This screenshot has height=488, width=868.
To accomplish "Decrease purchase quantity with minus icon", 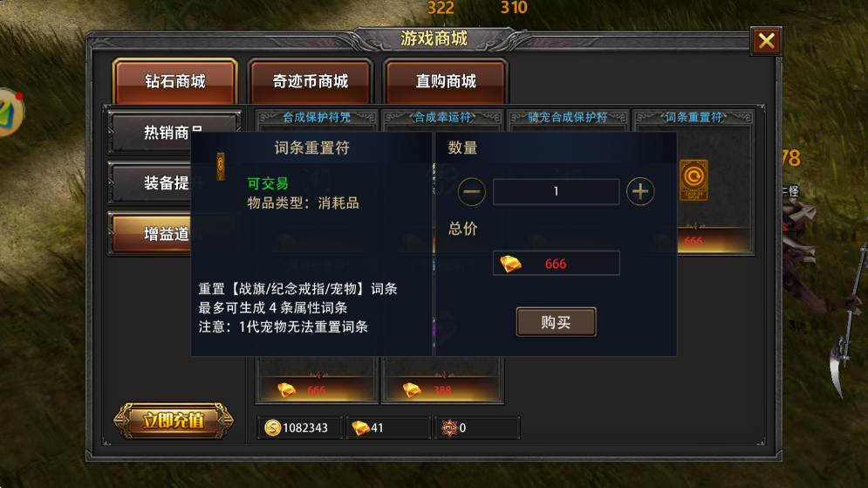I will tap(472, 192).
